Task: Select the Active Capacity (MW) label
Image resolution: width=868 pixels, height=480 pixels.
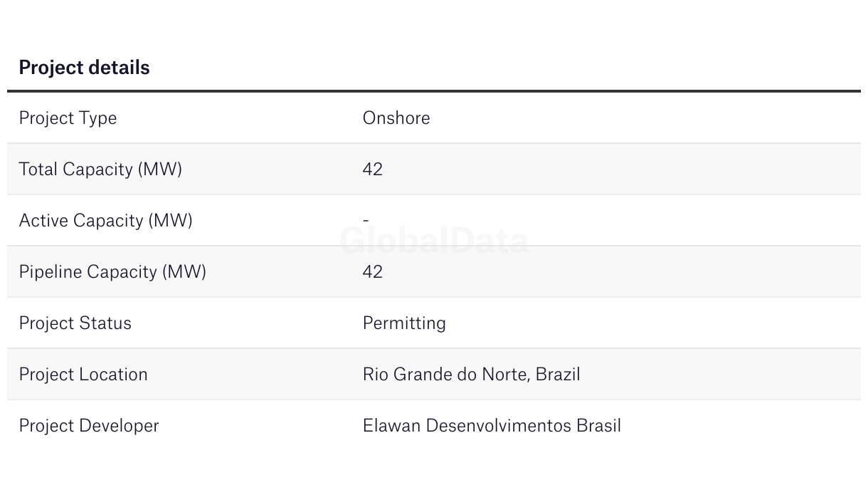Action: 106,221
